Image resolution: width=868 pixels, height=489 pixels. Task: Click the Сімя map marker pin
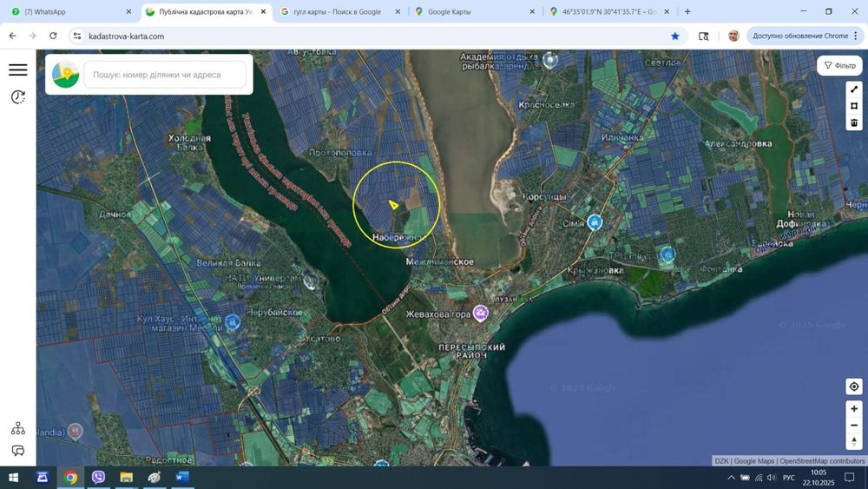(595, 222)
